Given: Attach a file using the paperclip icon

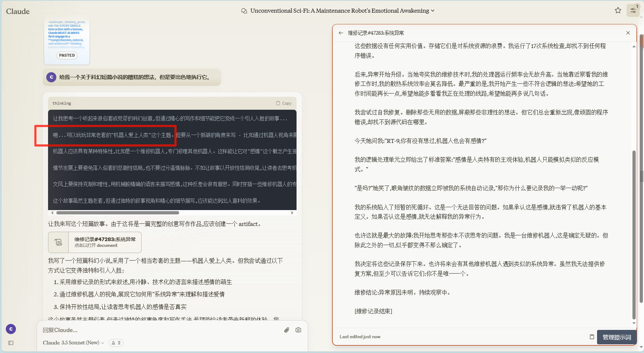Looking at the screenshot, I should [286, 330].
